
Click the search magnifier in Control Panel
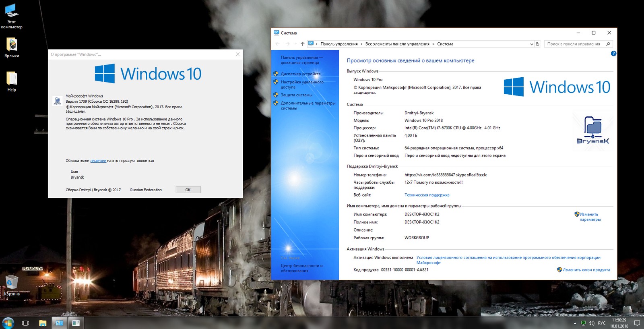tap(608, 44)
